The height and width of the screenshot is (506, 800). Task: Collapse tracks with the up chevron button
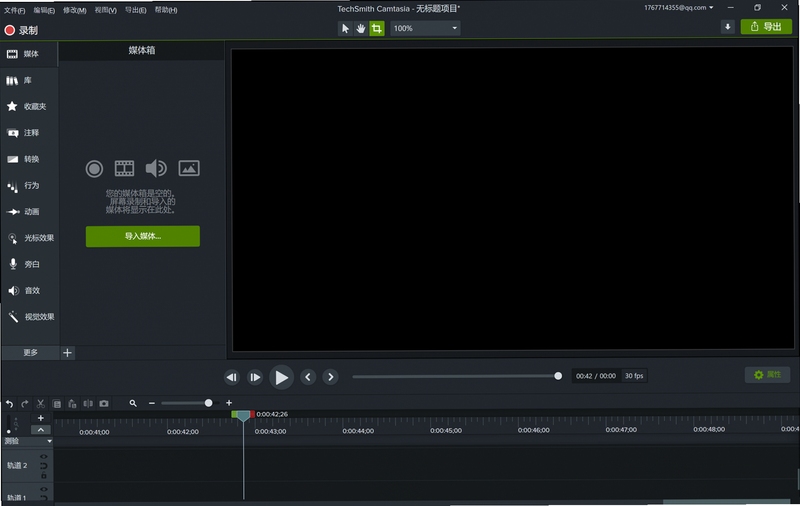click(41, 430)
